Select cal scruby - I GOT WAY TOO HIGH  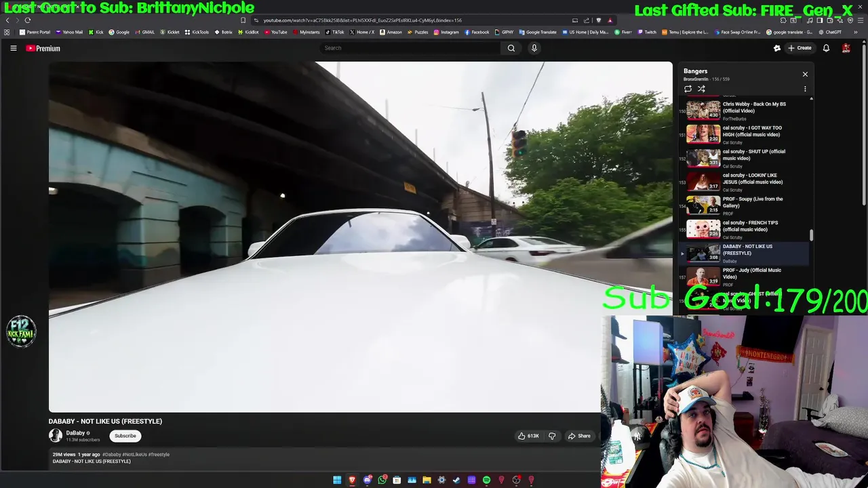tap(744, 134)
